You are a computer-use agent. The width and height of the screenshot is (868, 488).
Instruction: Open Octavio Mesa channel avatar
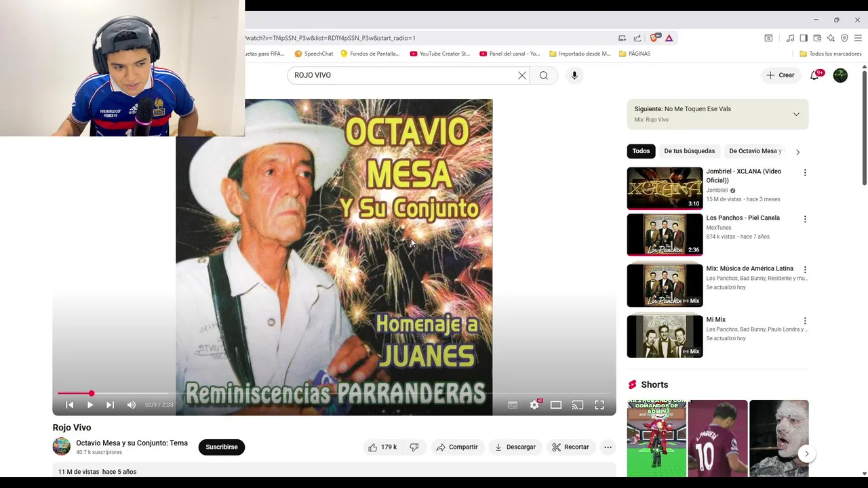(x=62, y=446)
